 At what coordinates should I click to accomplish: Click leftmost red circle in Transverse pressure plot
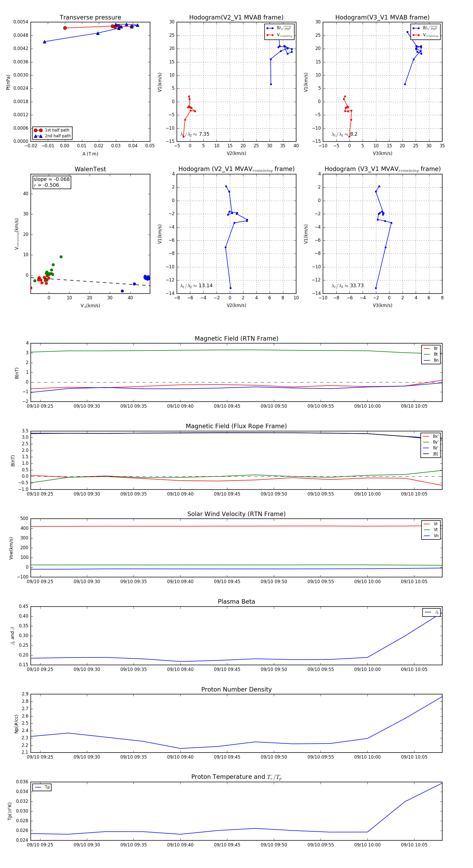pos(65,28)
